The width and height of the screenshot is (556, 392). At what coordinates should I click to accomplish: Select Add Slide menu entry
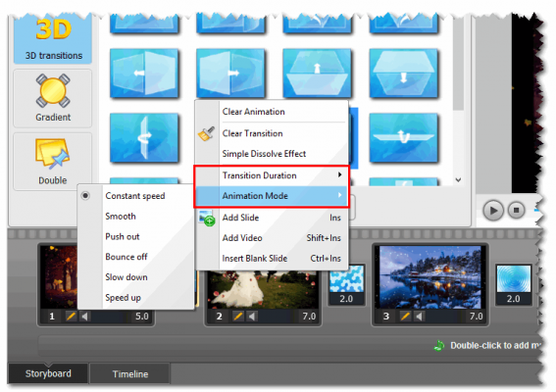tap(272, 218)
